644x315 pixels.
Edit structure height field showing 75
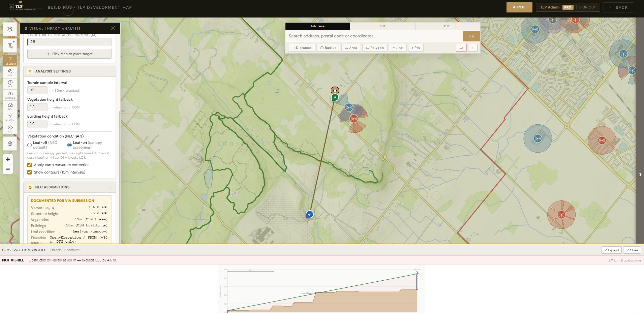[69, 42]
